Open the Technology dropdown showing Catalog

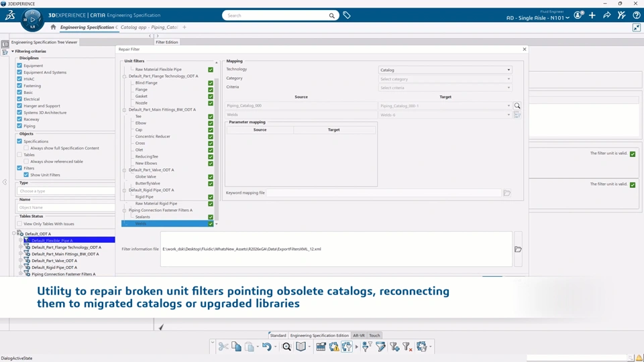(x=445, y=70)
